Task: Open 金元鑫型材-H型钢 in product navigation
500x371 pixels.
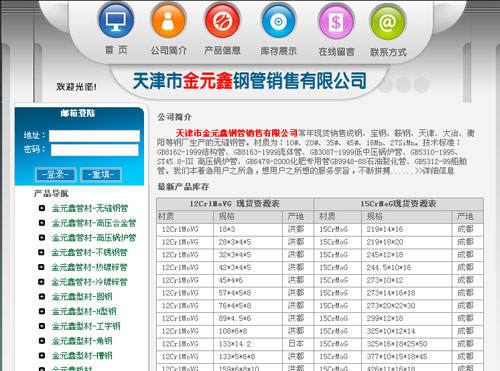Action: [84, 311]
